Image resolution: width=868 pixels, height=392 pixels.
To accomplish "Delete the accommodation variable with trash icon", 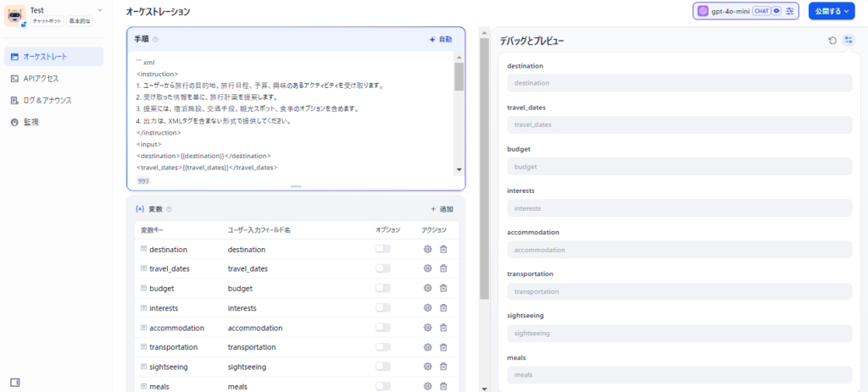I will 443,328.
